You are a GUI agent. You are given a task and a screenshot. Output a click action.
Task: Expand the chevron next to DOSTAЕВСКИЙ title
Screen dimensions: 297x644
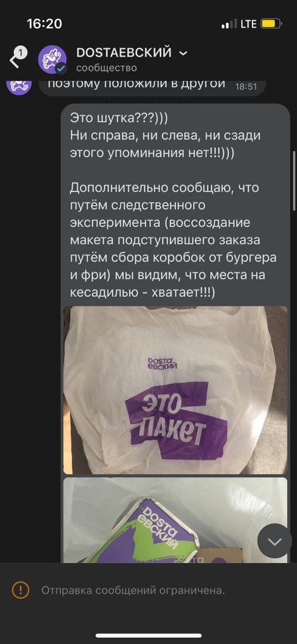pyautogui.click(x=184, y=53)
